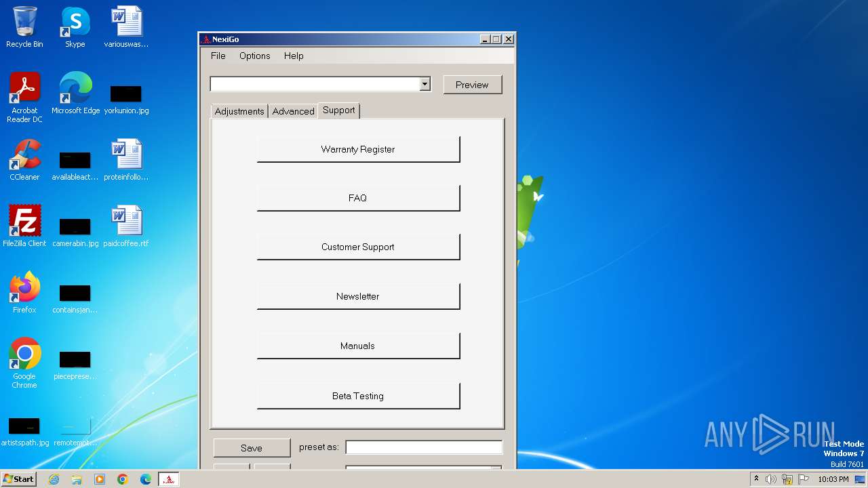
Task: Launch Google Chrome desktop shortcut
Action: 24,363
